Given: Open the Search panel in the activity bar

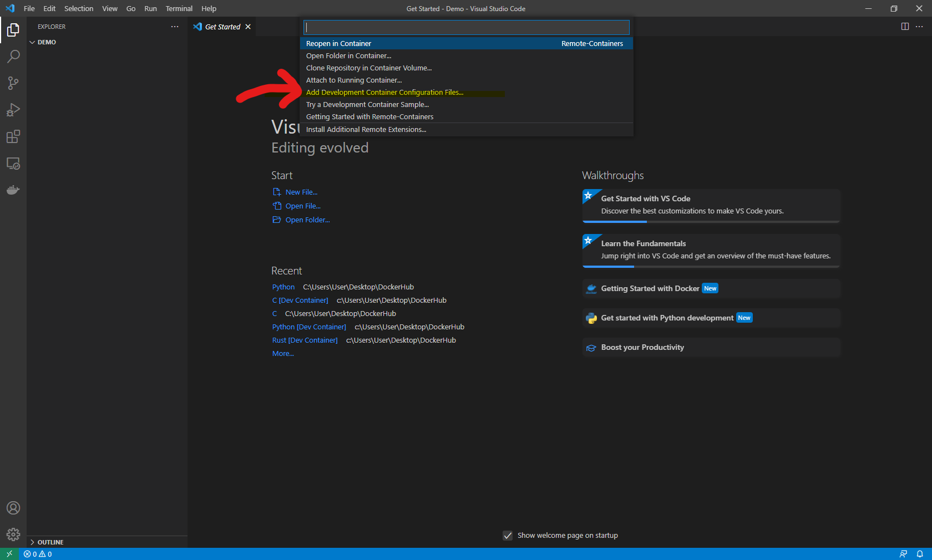Looking at the screenshot, I should pyautogui.click(x=13, y=56).
